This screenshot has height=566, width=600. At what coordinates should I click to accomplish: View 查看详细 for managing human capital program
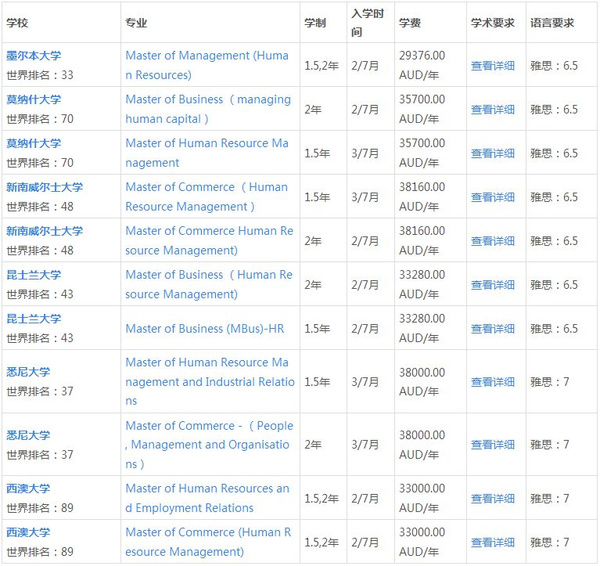point(492,110)
